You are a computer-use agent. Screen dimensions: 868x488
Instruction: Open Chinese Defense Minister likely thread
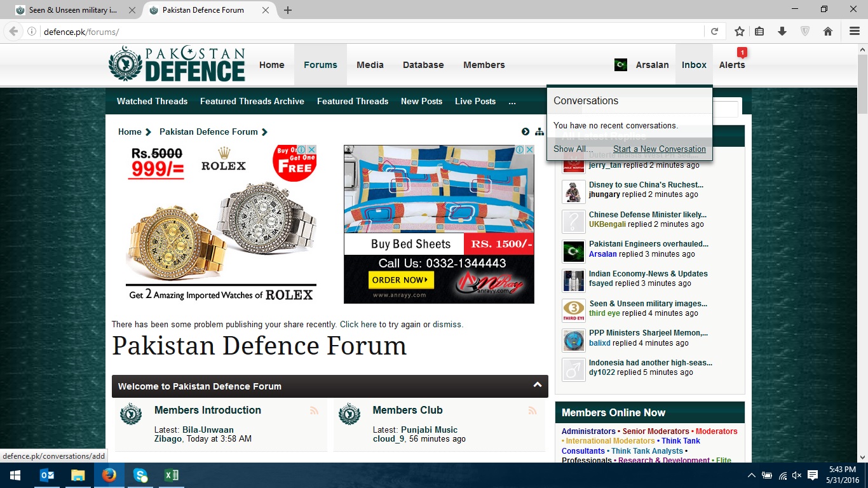click(648, 215)
